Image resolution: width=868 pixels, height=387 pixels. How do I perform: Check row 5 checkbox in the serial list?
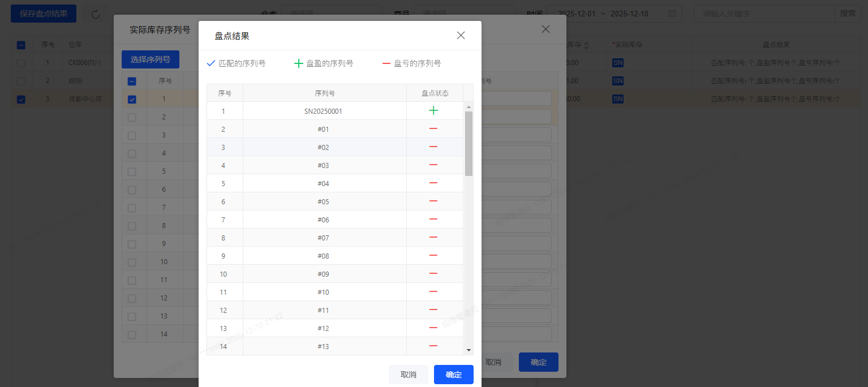(132, 171)
